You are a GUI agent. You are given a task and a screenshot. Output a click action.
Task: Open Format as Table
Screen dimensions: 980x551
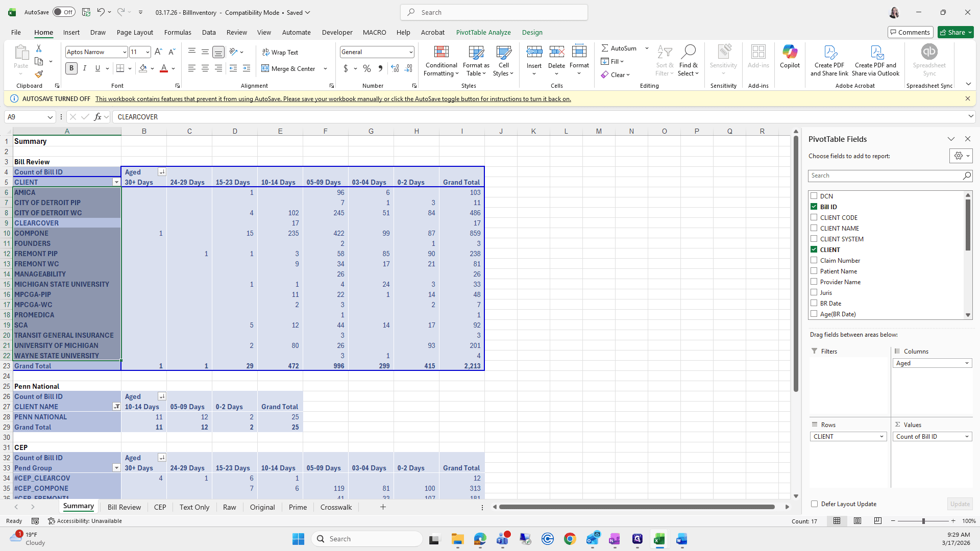coord(476,61)
